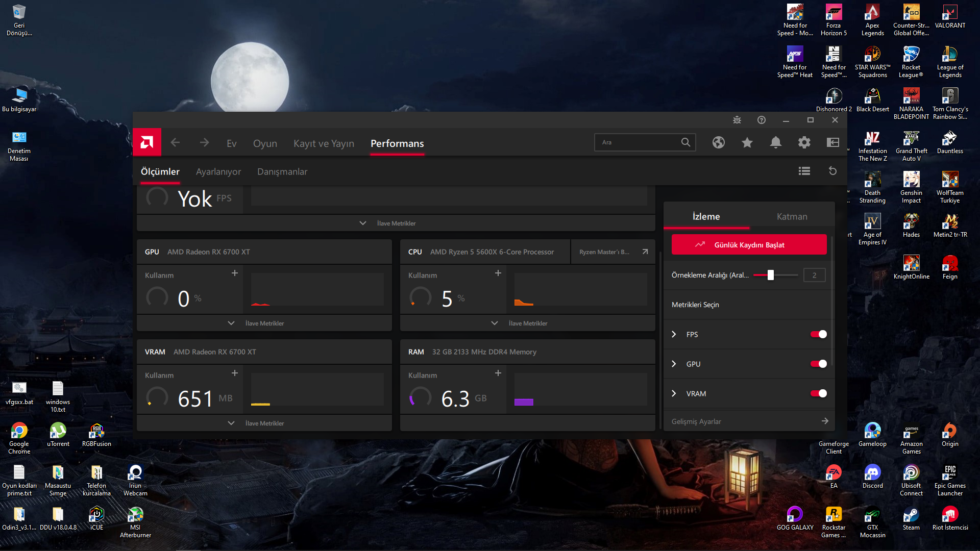Viewport: 980px width, 551px height.
Task: Select Bu bilgisayar desktop icon
Action: (x=19, y=100)
